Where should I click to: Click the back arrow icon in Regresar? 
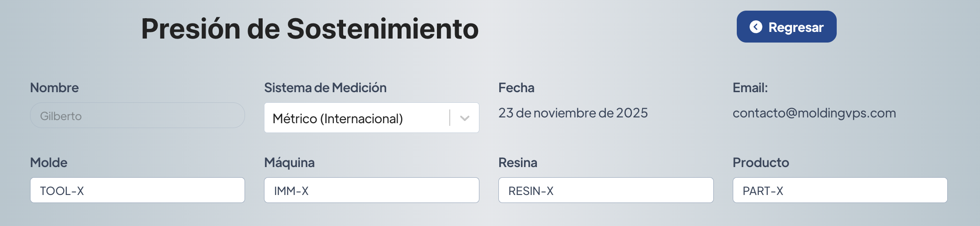pos(756,27)
